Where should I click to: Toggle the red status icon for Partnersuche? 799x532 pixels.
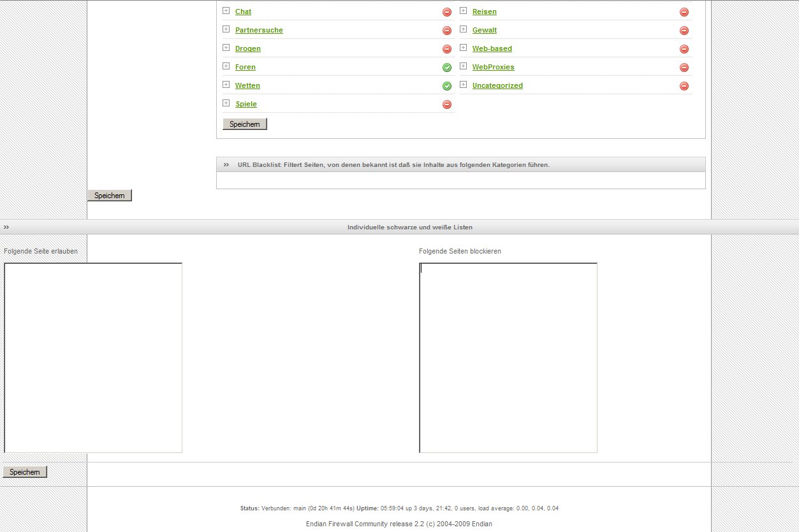tap(447, 31)
